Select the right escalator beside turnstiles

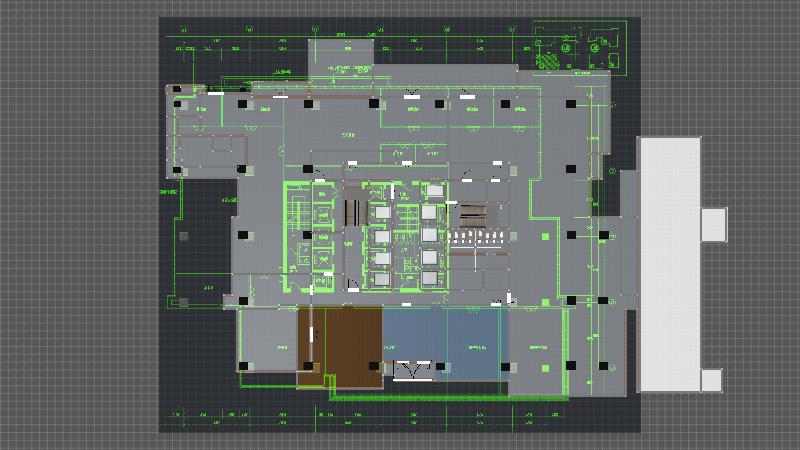(x=472, y=212)
